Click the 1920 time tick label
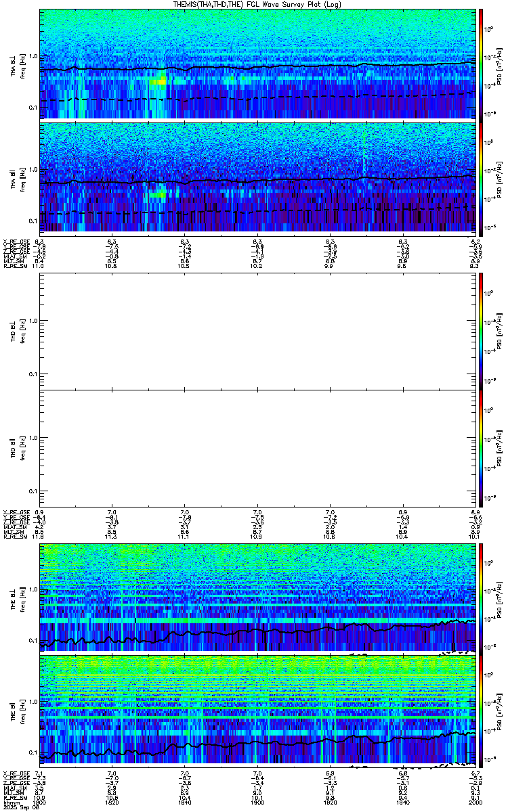Image resolution: width=508 pixels, height=812 pixels. [x=330, y=803]
